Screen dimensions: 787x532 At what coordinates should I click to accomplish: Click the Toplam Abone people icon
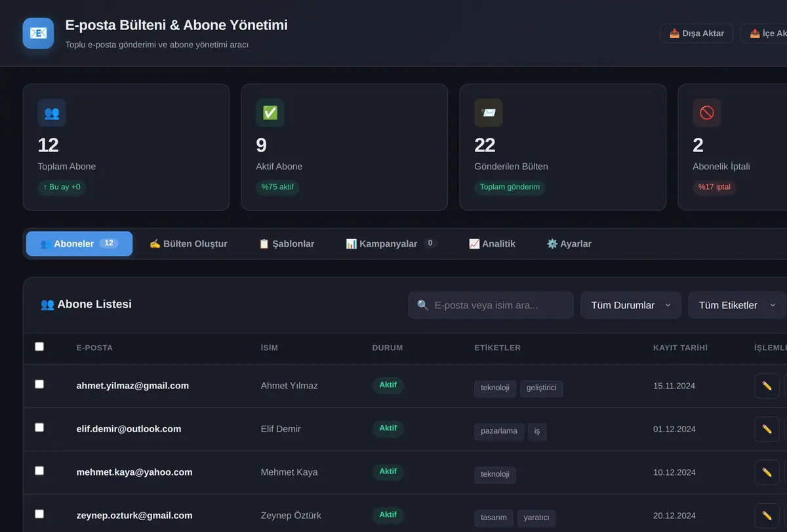point(52,113)
